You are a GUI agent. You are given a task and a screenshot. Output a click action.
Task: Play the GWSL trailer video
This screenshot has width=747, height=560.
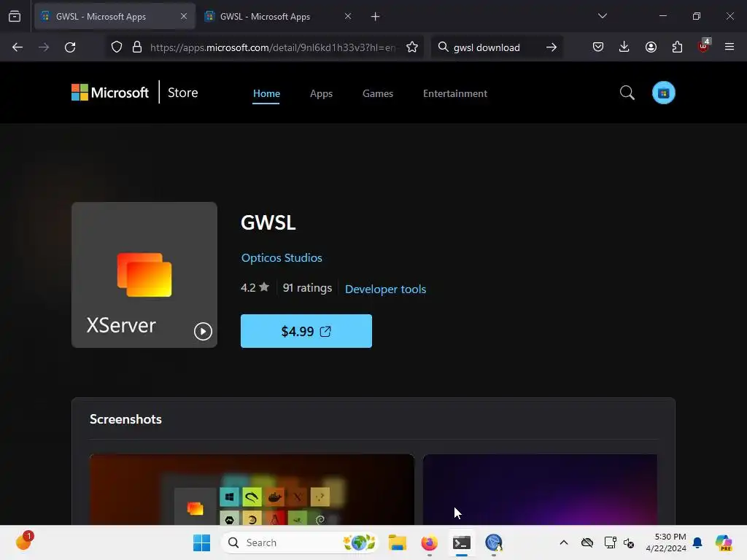(x=203, y=332)
